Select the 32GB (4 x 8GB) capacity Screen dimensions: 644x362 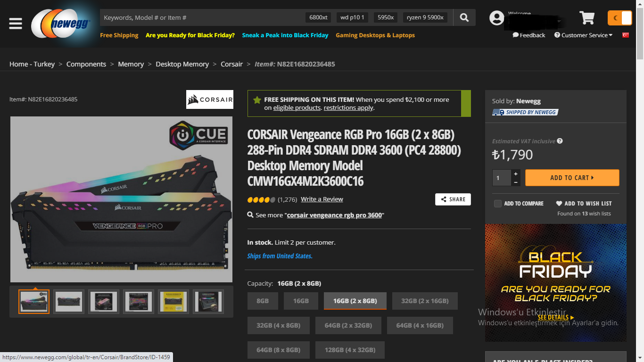(279, 325)
